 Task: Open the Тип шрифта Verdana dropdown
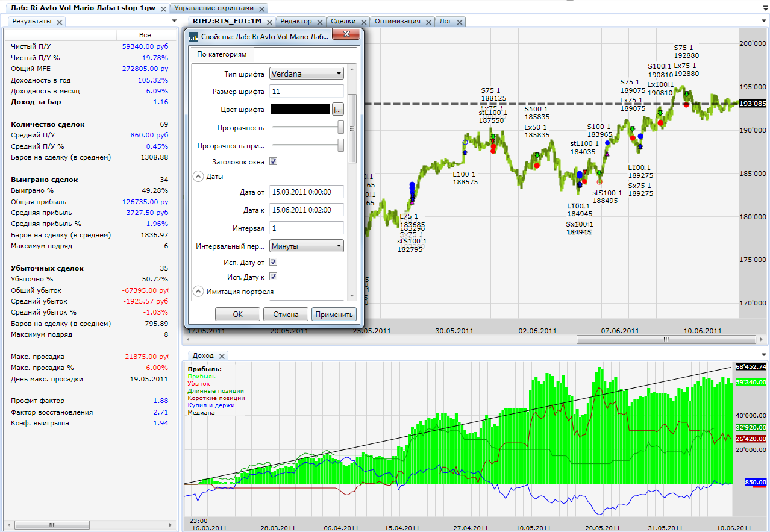(306, 74)
